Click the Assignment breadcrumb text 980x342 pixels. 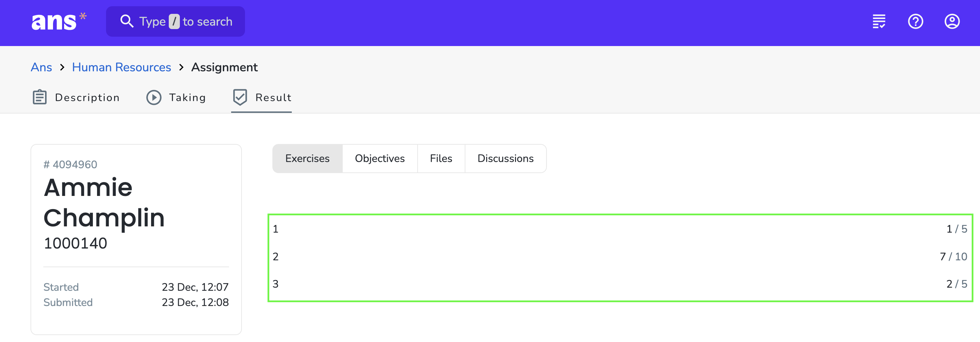click(225, 67)
